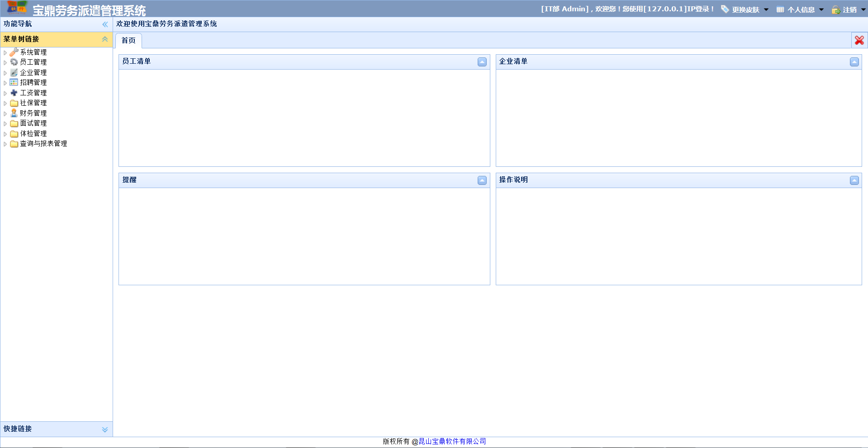The image size is (868, 448).
Task: Select 员工管理 in the menu tree
Action: click(33, 62)
